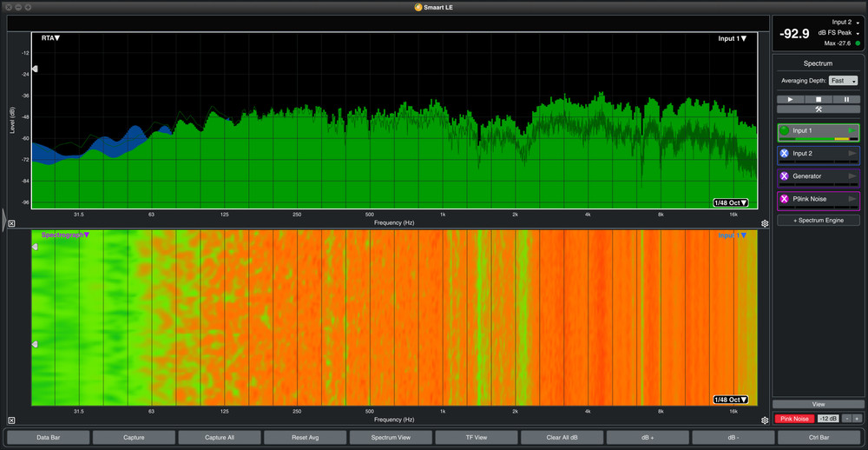Screen dimensions: 868x450
Task: Click the Capture All button
Action: [x=219, y=437]
